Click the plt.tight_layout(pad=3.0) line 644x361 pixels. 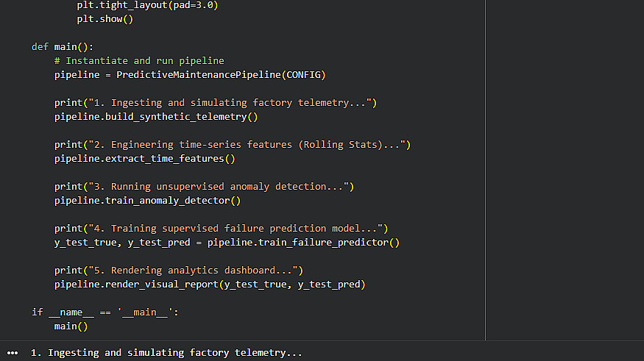tap(147, 5)
